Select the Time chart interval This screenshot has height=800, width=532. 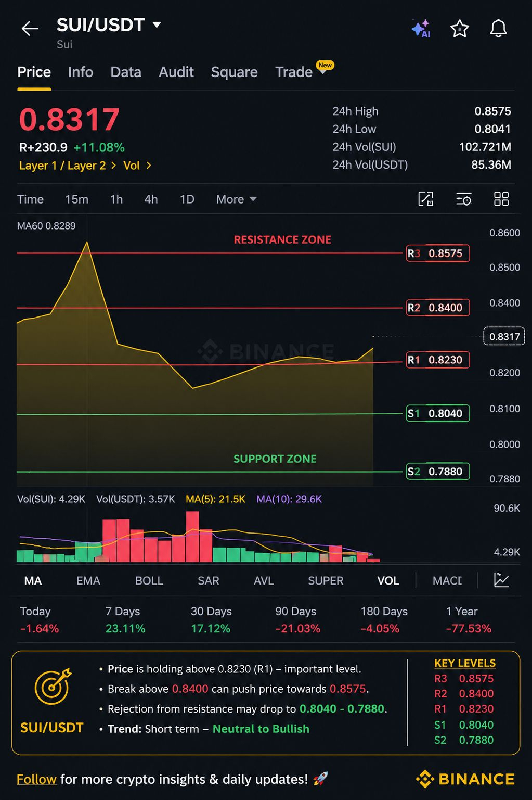(x=30, y=199)
